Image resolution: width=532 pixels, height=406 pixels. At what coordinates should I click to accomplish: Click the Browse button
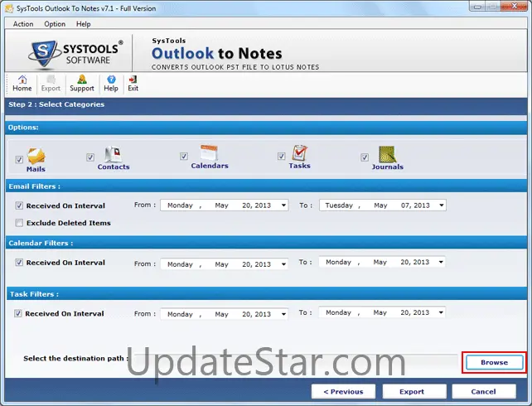[x=495, y=362]
